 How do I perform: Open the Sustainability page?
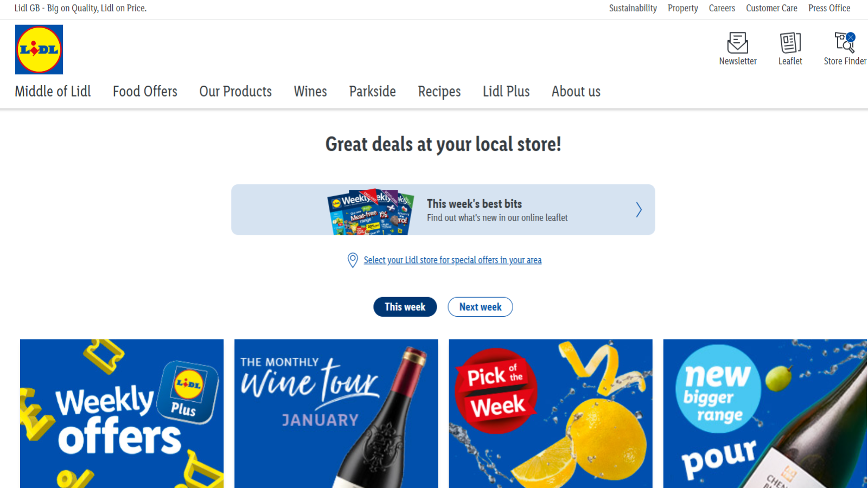pyautogui.click(x=633, y=8)
